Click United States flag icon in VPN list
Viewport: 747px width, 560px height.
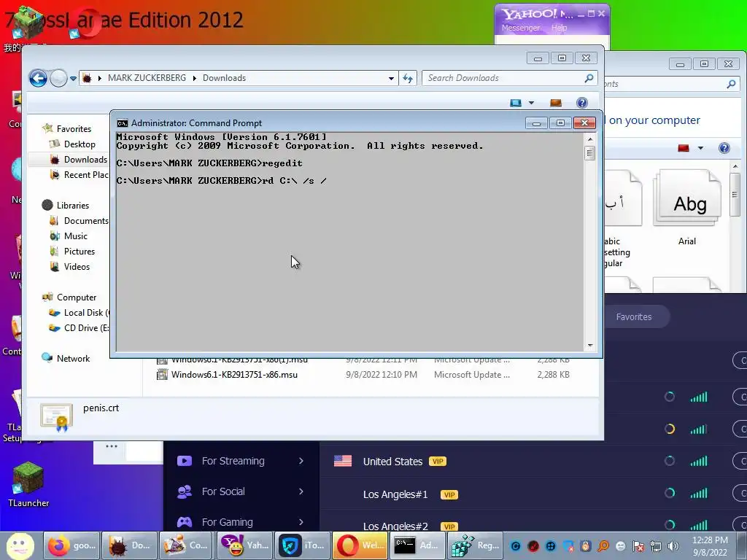(x=343, y=461)
